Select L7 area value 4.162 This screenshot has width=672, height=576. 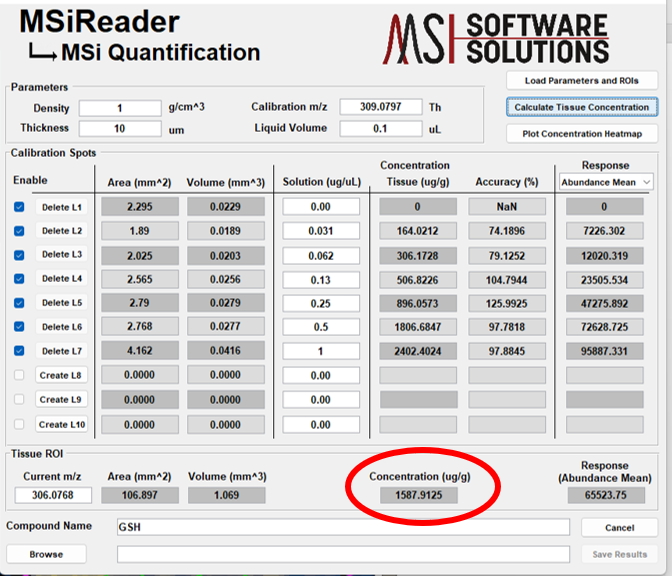[x=140, y=351]
